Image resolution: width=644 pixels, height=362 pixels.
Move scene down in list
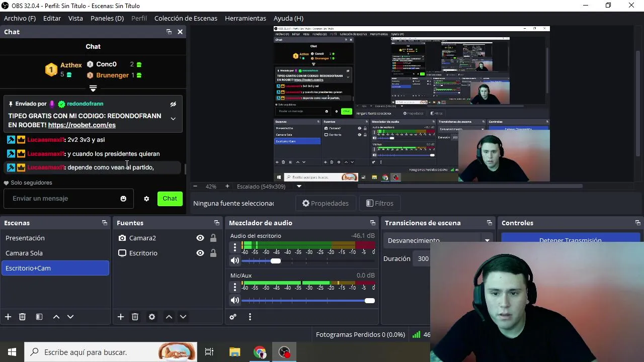70,317
